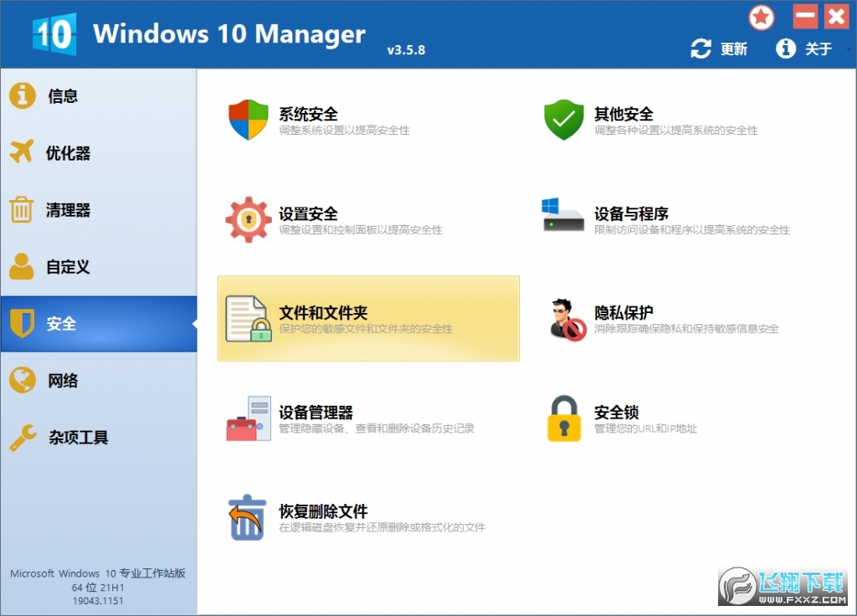Open 设备与程序 drive icon
The image size is (857, 616).
tap(563, 215)
